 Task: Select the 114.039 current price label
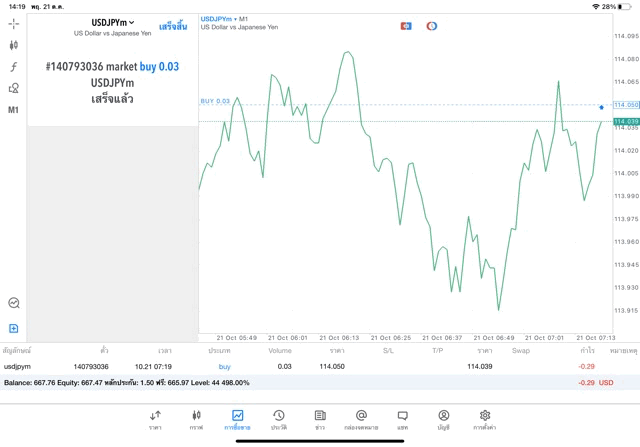626,122
